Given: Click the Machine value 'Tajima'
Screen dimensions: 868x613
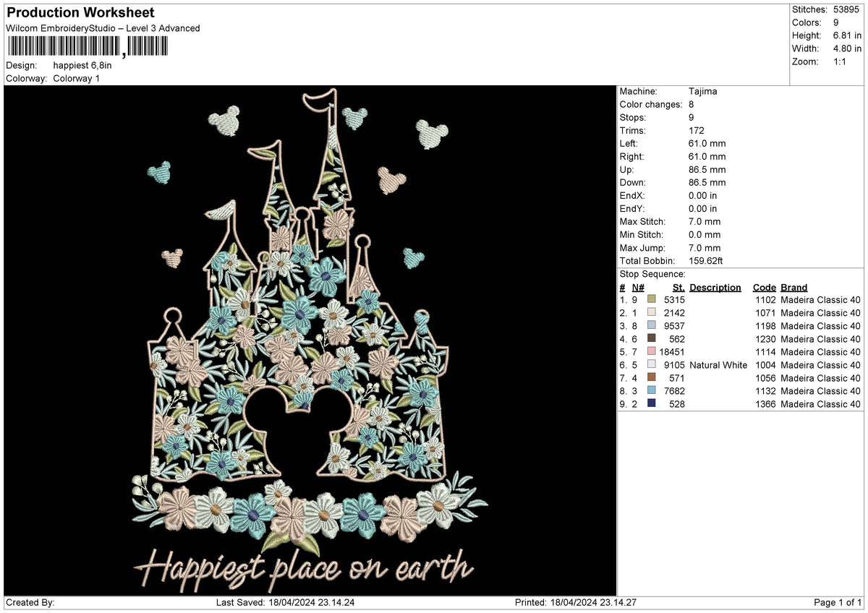Looking at the screenshot, I should coord(703,92).
